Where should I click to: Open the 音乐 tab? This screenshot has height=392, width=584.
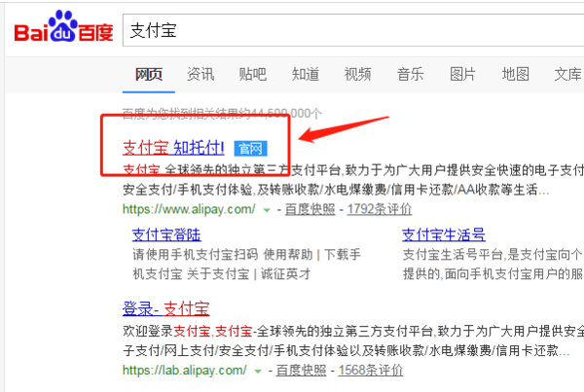click(x=411, y=75)
